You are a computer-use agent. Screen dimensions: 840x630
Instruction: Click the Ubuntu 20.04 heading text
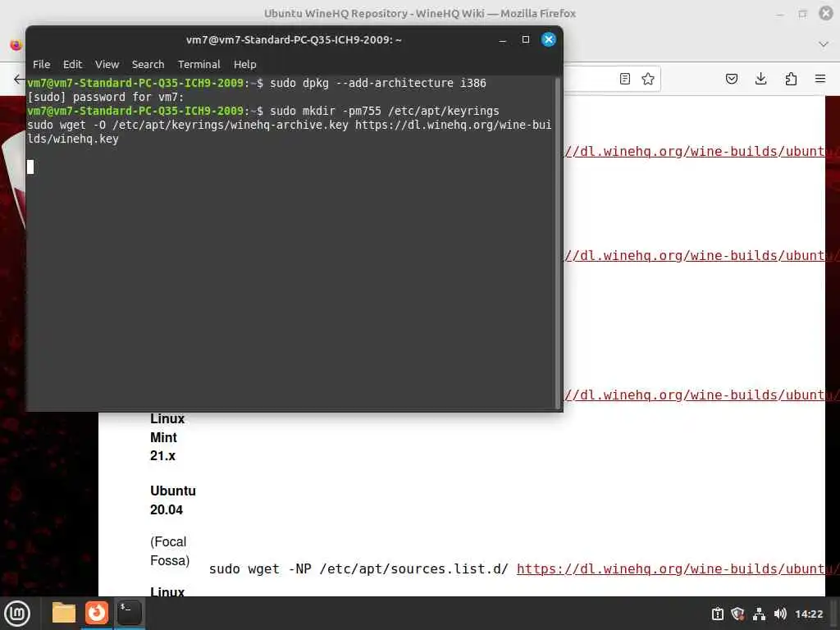tap(172, 500)
